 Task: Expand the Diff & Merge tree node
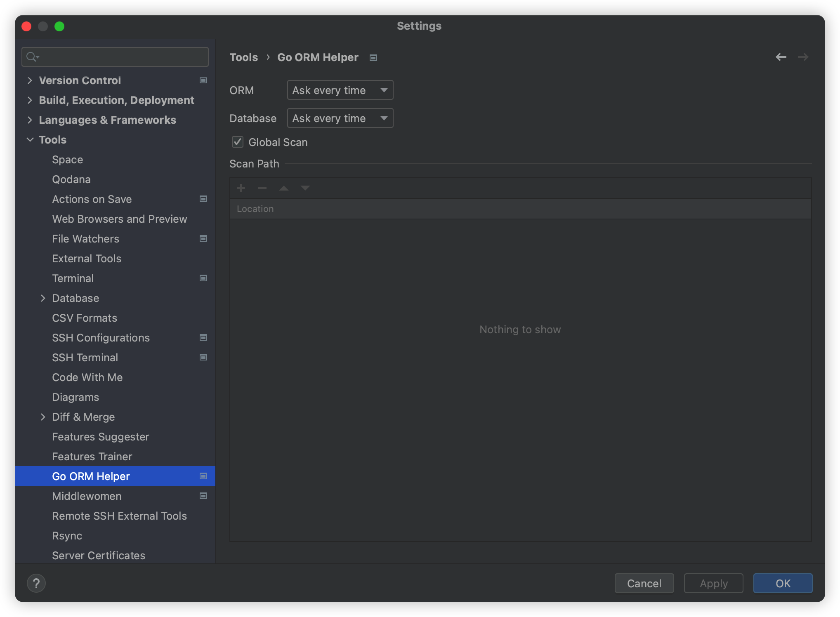pos(43,417)
